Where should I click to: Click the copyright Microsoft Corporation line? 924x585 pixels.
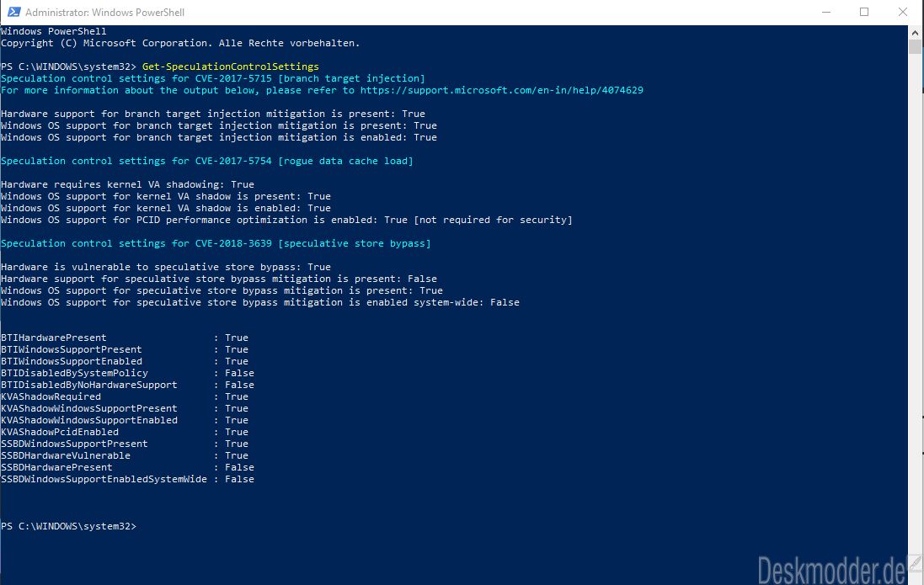point(180,43)
